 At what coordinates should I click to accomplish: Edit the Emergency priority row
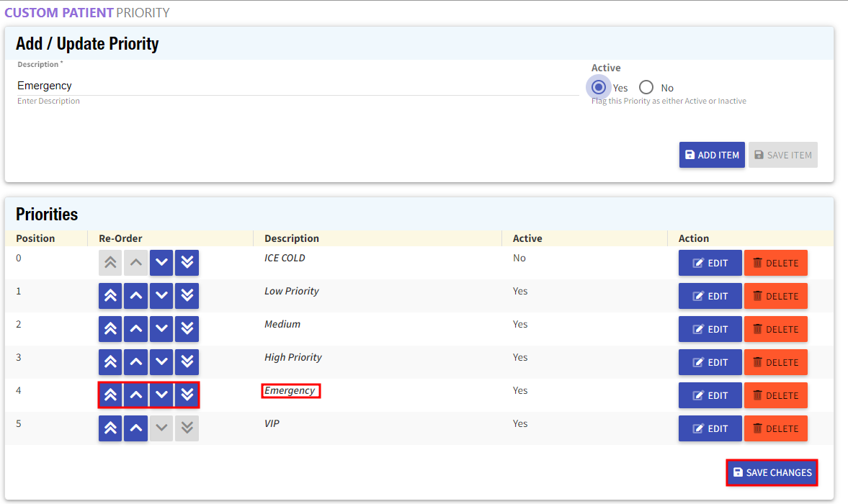(710, 395)
